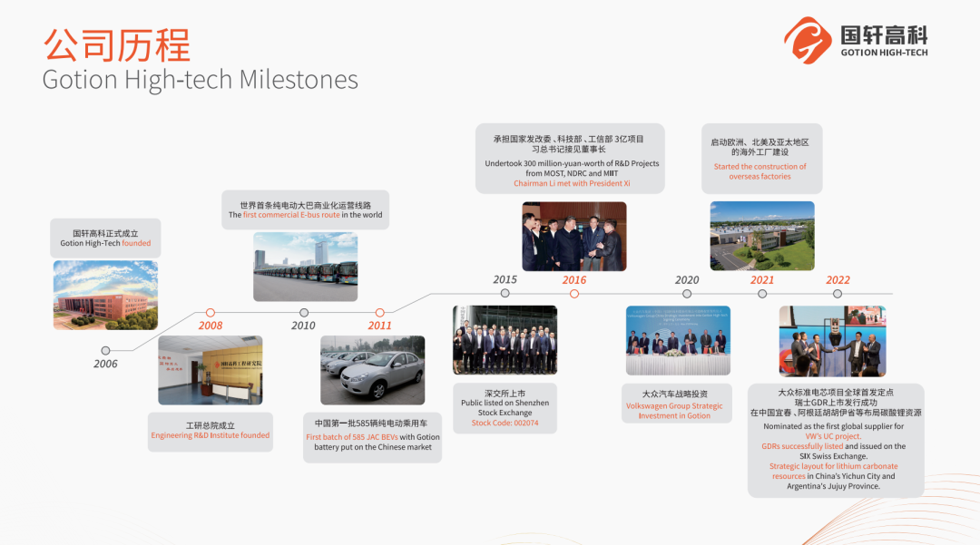Select the 2015 timeline marker dot
980x545 pixels.
[x=505, y=294]
